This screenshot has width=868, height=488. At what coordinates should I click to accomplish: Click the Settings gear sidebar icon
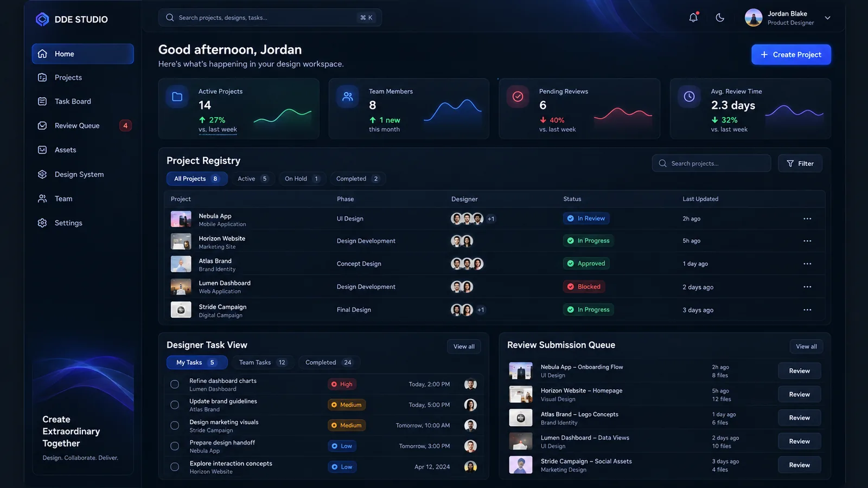(x=42, y=223)
